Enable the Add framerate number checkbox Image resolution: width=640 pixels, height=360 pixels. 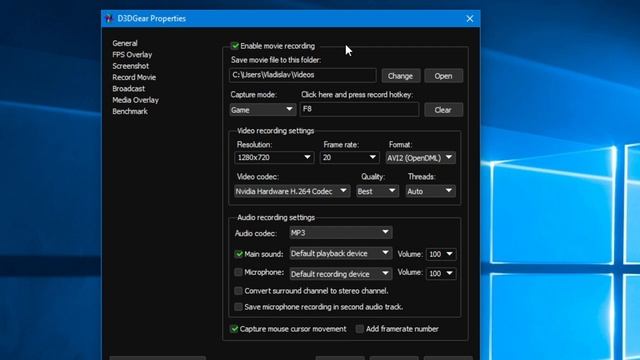(x=360, y=329)
